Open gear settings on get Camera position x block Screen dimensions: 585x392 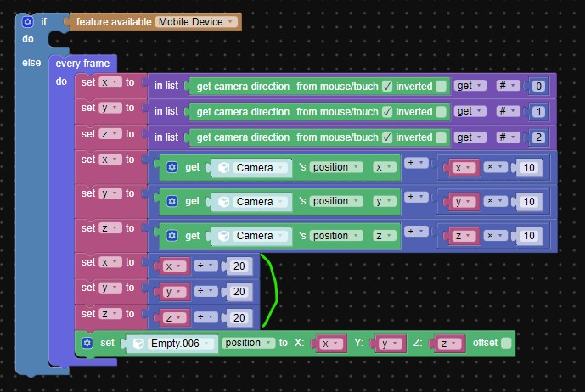pyautogui.click(x=172, y=167)
